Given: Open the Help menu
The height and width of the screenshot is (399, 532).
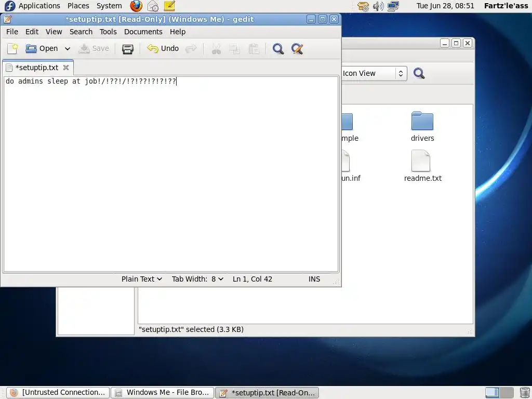Looking at the screenshot, I should (178, 32).
